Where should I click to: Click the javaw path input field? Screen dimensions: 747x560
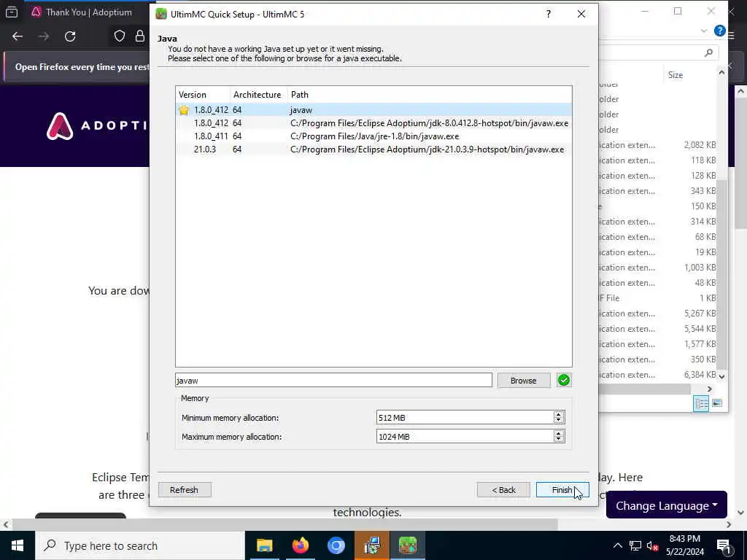pyautogui.click(x=333, y=380)
